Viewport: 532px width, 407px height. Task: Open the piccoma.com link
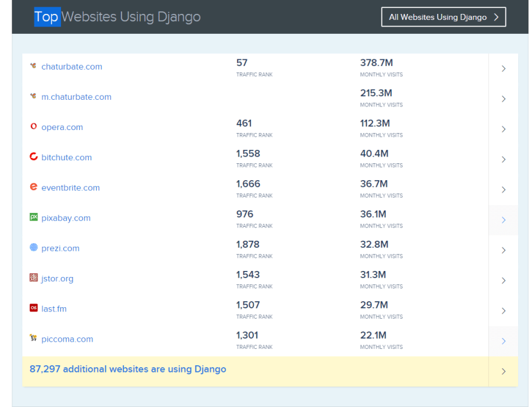[x=67, y=339]
